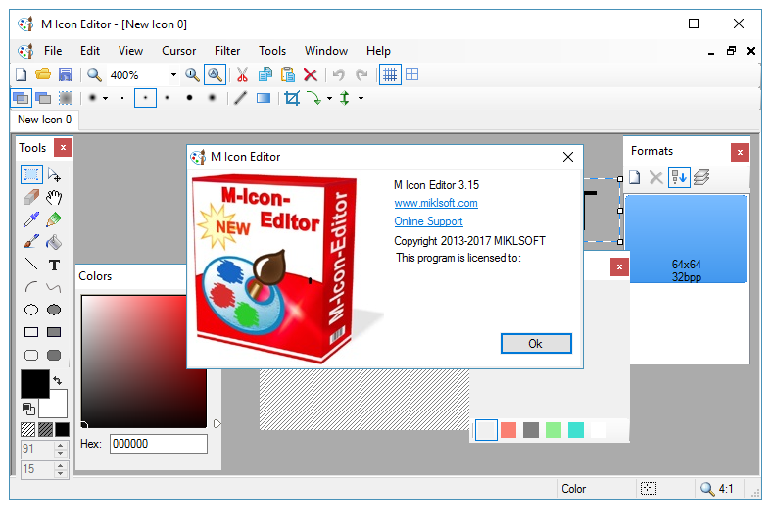Toggle the pixel grid display
The width and height of the screenshot is (771, 532).
tap(390, 74)
